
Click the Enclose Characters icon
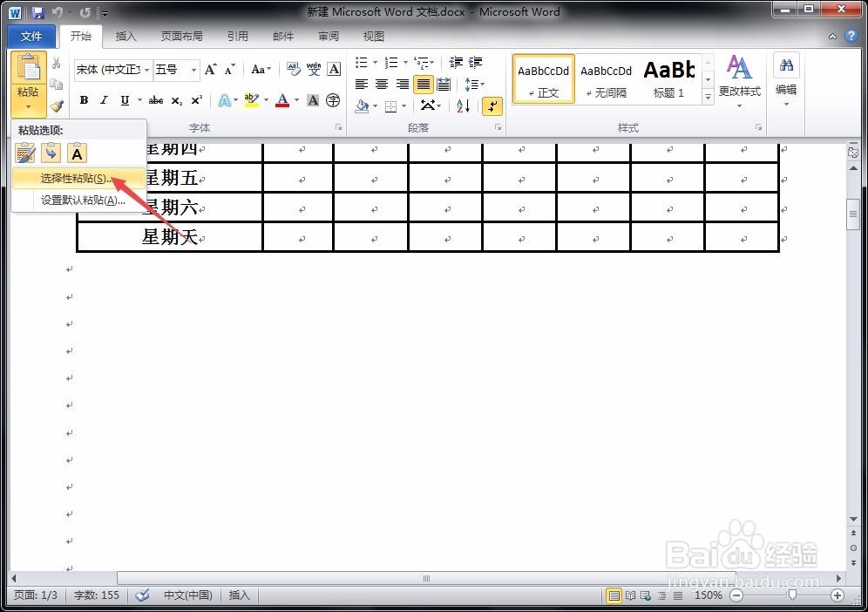[333, 100]
